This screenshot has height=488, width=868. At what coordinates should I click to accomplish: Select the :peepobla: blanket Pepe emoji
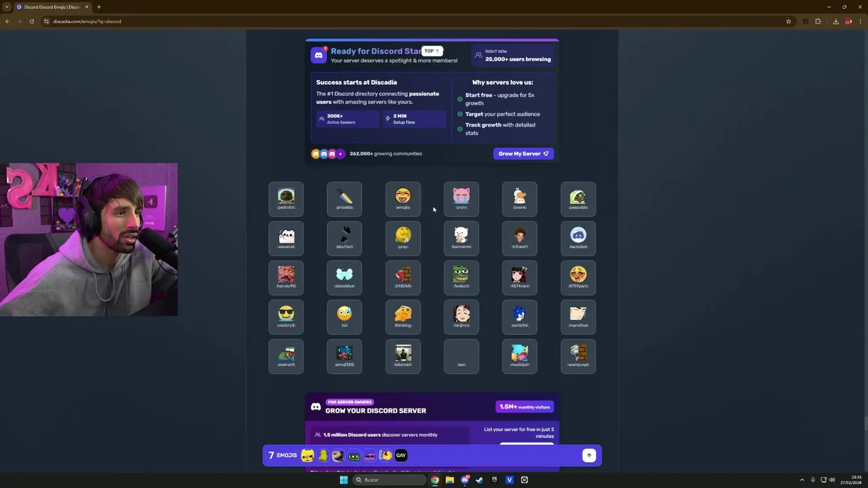click(x=578, y=199)
